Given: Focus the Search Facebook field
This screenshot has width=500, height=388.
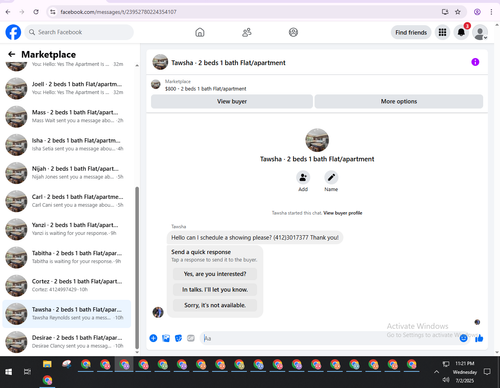Looking at the screenshot, I should click(79, 32).
